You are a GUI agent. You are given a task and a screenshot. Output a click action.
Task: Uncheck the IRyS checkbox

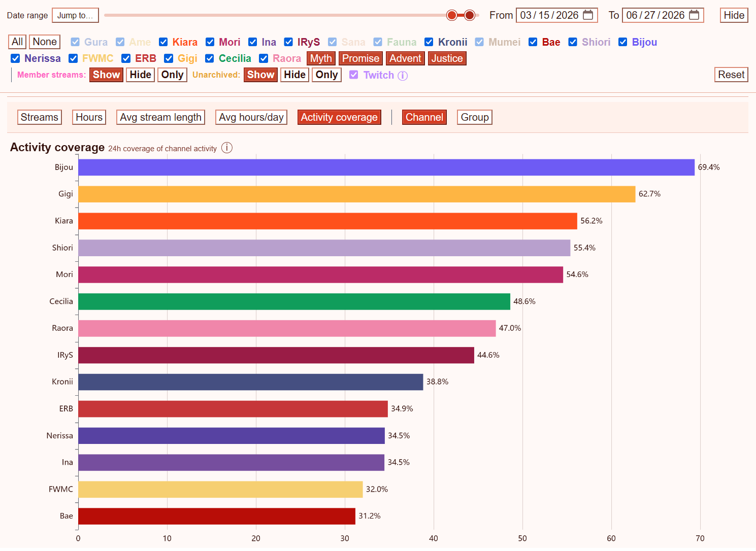[x=288, y=42]
